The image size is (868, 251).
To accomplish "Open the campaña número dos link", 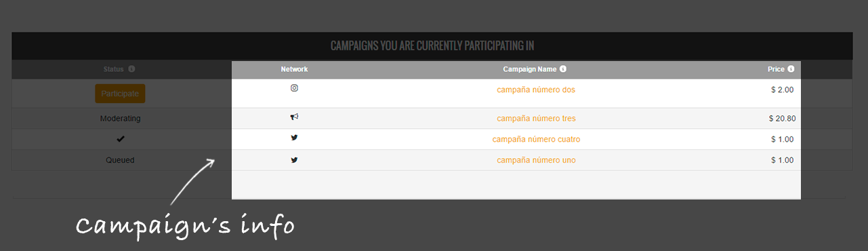I will (536, 90).
